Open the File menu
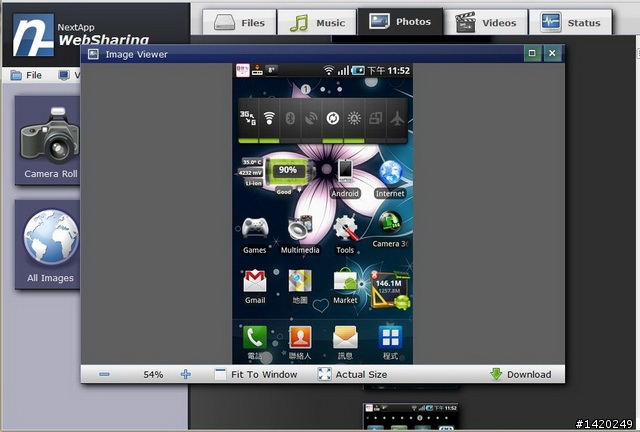The height and width of the screenshot is (432, 640). pyautogui.click(x=27, y=75)
